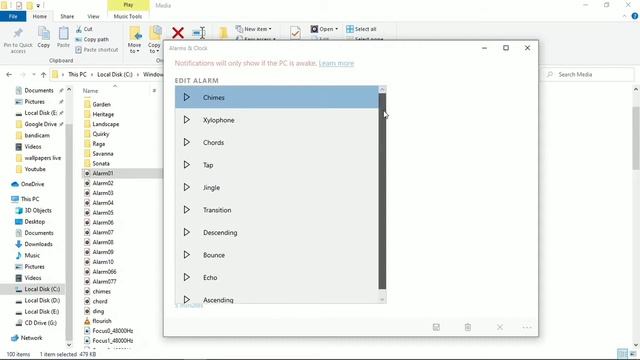The width and height of the screenshot is (640, 360).
Task: Switch to the Home ribbon tab
Action: point(40,16)
